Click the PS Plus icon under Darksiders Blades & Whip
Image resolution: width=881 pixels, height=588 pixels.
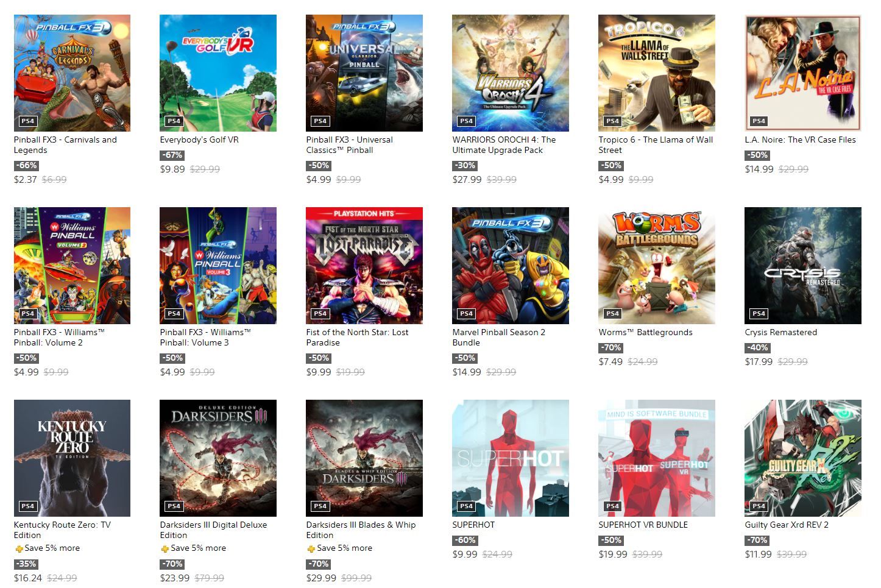[x=311, y=548]
